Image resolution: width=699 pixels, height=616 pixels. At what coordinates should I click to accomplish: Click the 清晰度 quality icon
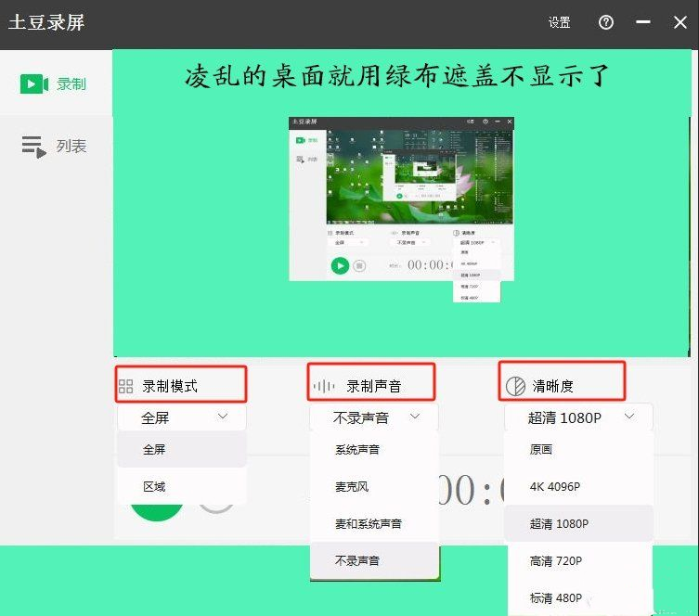coord(515,386)
